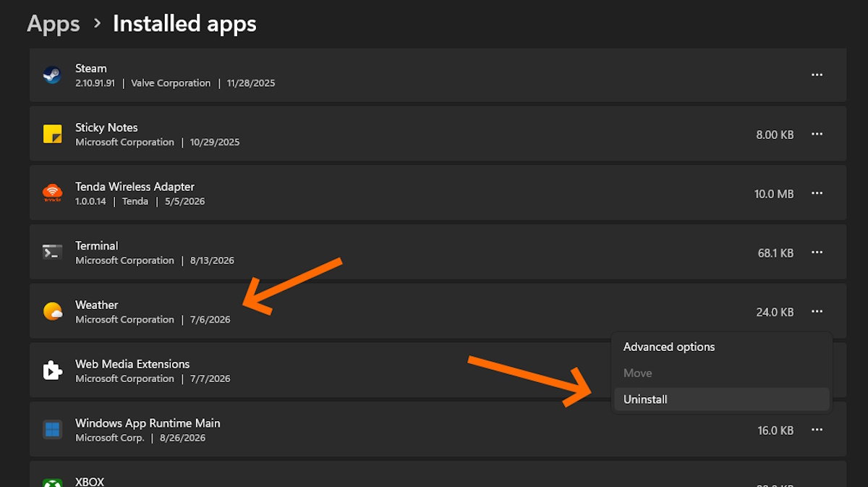
Task: Click the disabled Move menu entry
Action: (722, 373)
